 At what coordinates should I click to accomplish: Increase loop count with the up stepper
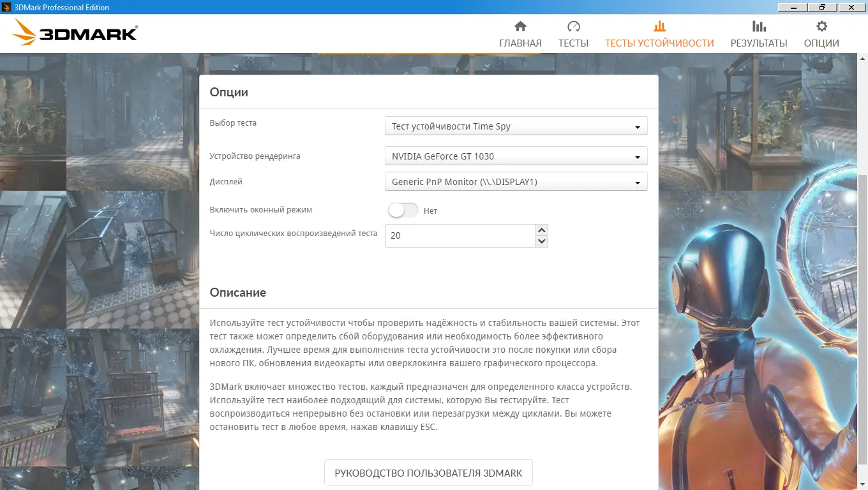point(541,230)
